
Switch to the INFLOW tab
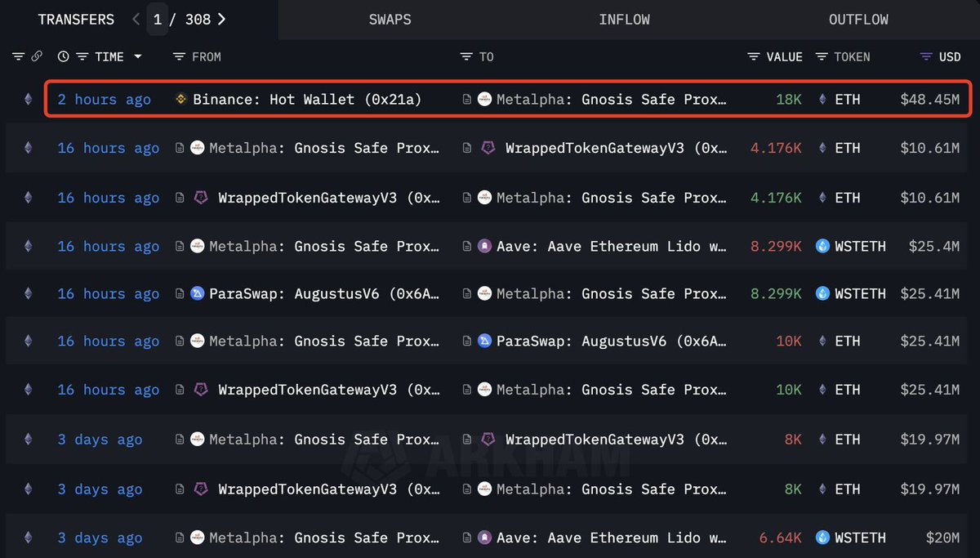pyautogui.click(x=625, y=20)
